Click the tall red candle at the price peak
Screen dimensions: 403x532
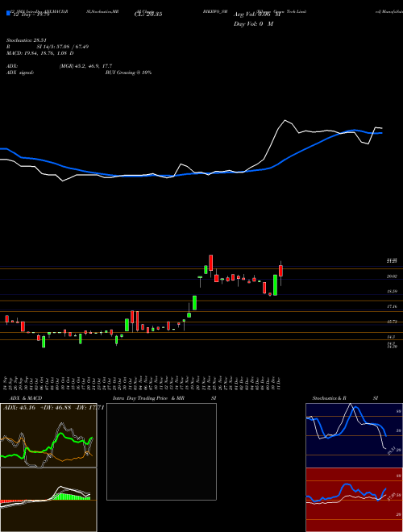coord(210,263)
